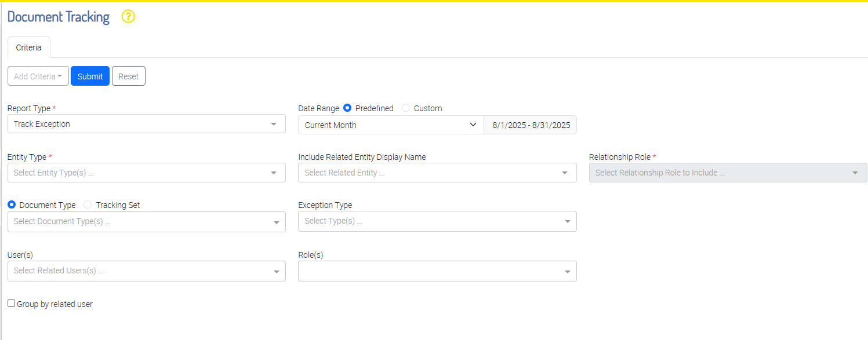Screen dimensions: 868x340
Task: Open the Current Month date dropdown
Action: (x=391, y=125)
